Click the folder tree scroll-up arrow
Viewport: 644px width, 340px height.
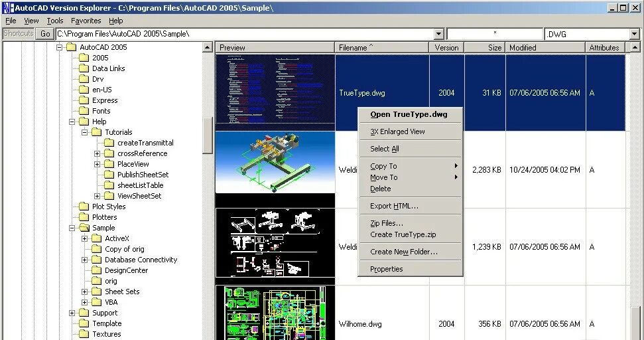point(208,47)
